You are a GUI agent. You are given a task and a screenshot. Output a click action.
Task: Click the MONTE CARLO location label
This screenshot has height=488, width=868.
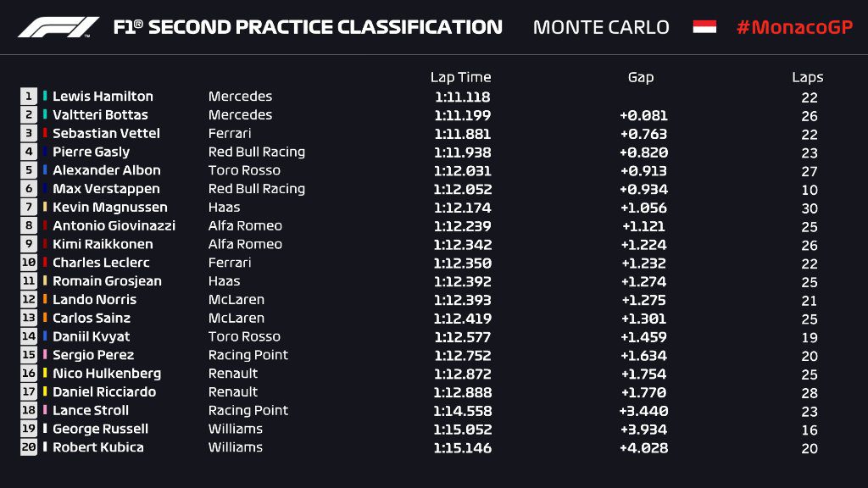(x=601, y=27)
